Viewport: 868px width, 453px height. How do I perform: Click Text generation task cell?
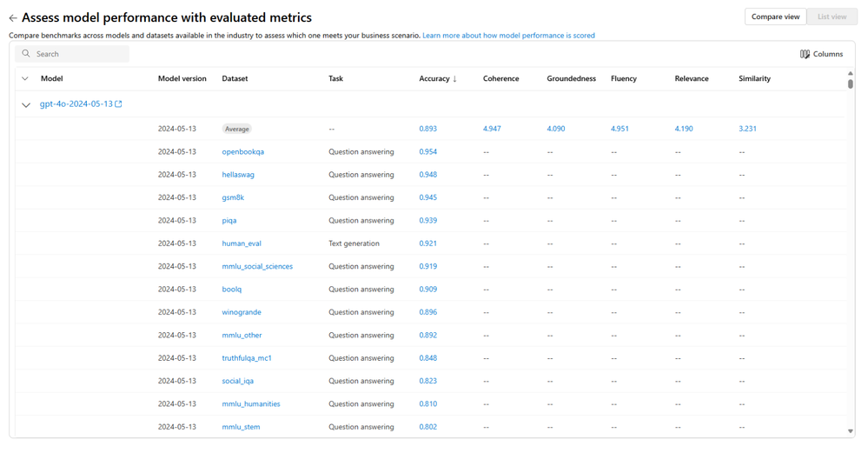click(354, 243)
